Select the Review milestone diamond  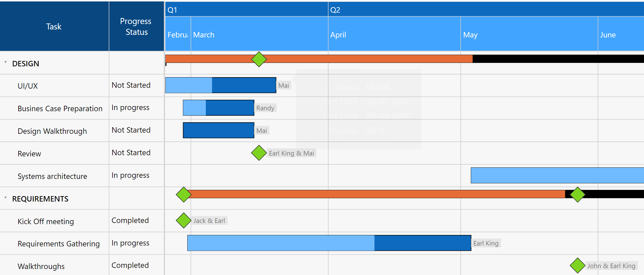258,153
